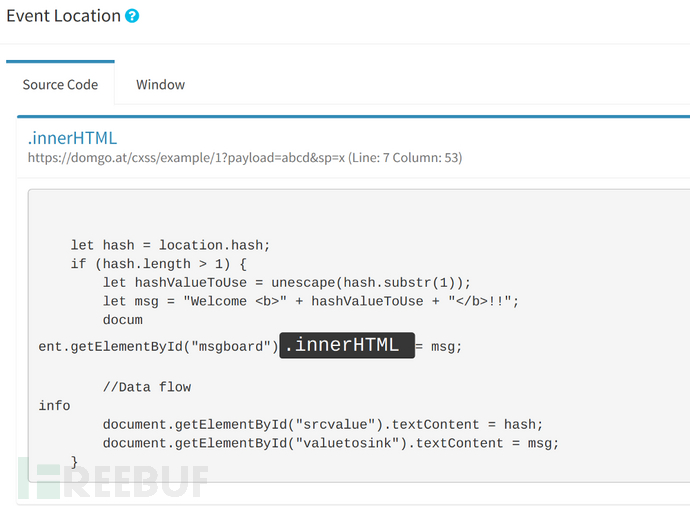Click the highlighted .innerHTML badge in code
The width and height of the screenshot is (690, 506).
346,346
